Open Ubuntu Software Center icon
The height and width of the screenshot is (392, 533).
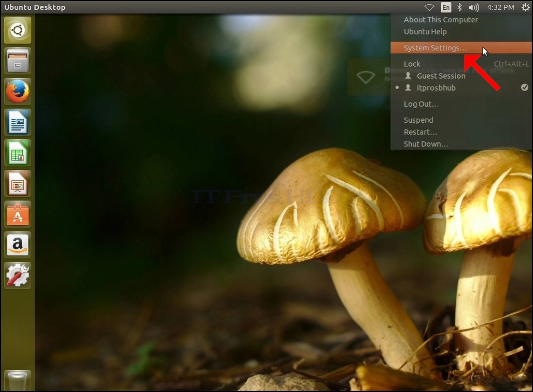18,214
